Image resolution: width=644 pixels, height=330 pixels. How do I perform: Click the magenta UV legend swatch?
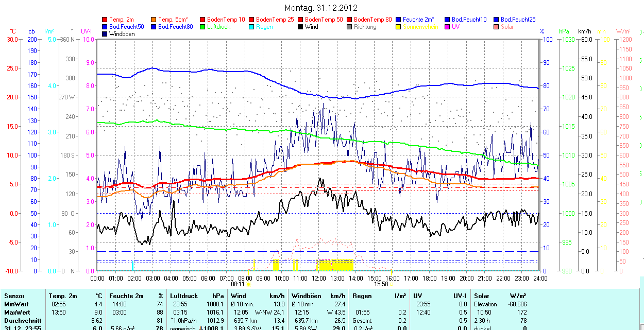pos(448,27)
